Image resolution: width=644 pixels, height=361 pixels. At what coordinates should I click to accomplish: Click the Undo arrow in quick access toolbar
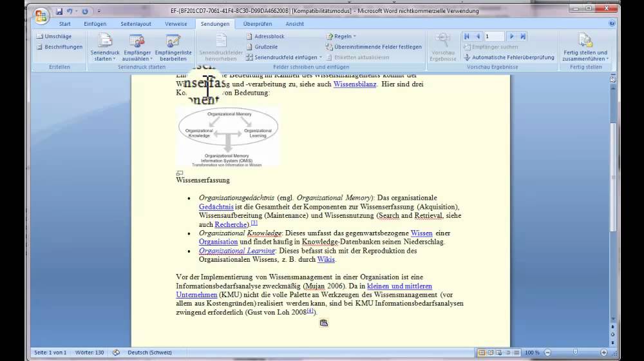click(x=70, y=12)
